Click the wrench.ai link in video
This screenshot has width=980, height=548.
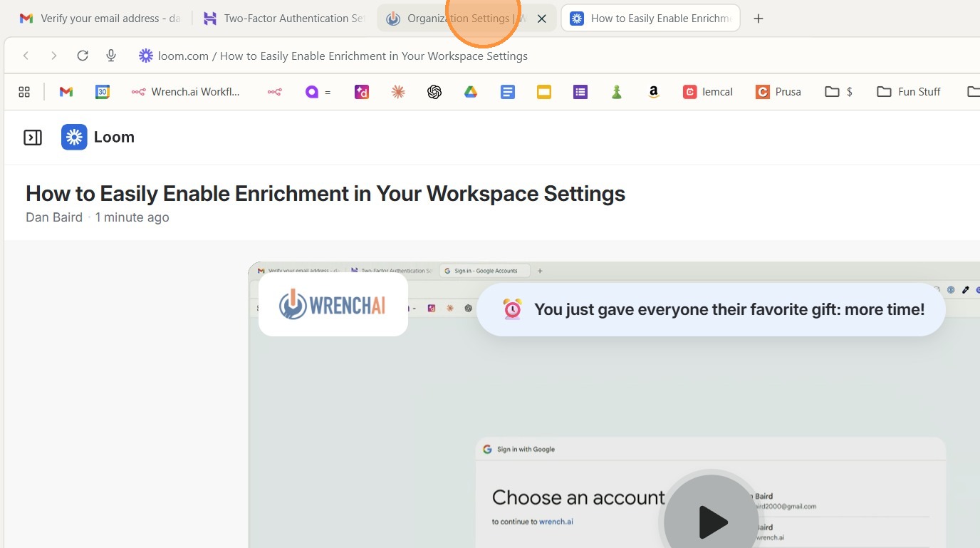(x=556, y=522)
